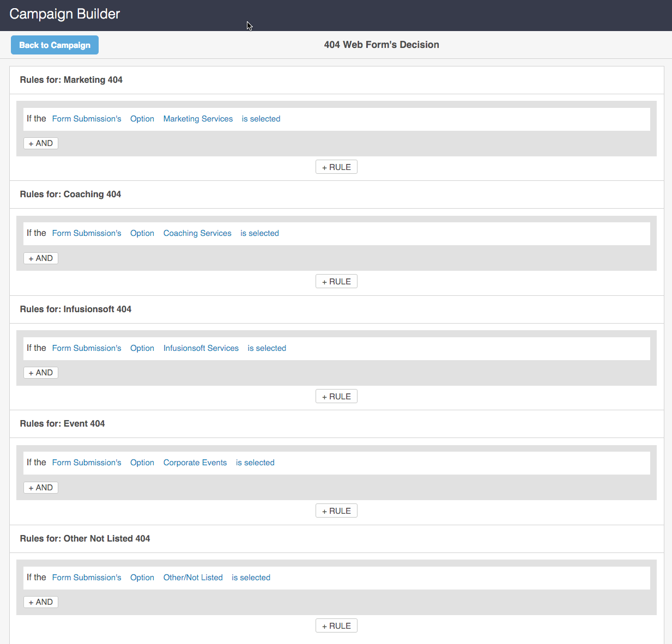The height and width of the screenshot is (644, 672).
Task: Open the Infusionsoft Services option value
Action: click(201, 348)
